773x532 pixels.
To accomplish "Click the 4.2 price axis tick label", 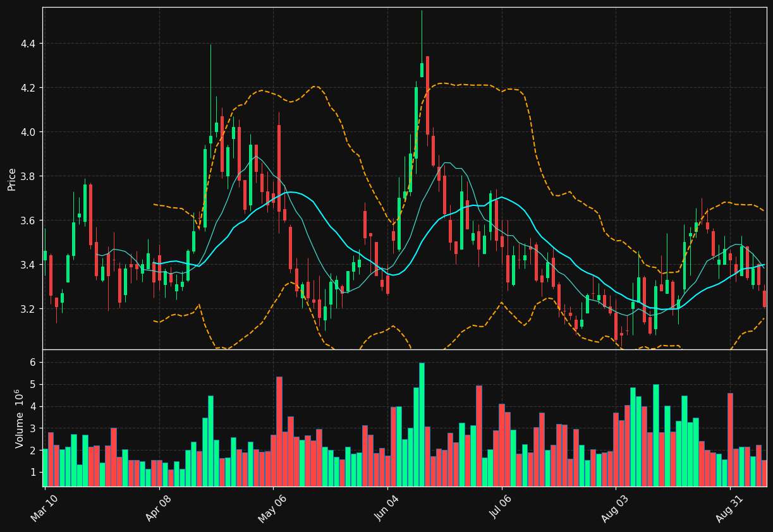I will coord(28,88).
